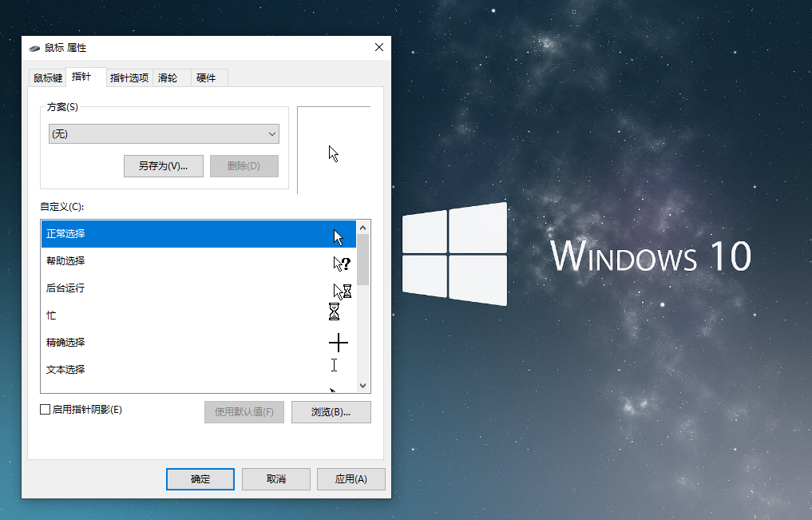Click the 另存为(V)... button
The width and height of the screenshot is (812, 520).
click(x=164, y=166)
